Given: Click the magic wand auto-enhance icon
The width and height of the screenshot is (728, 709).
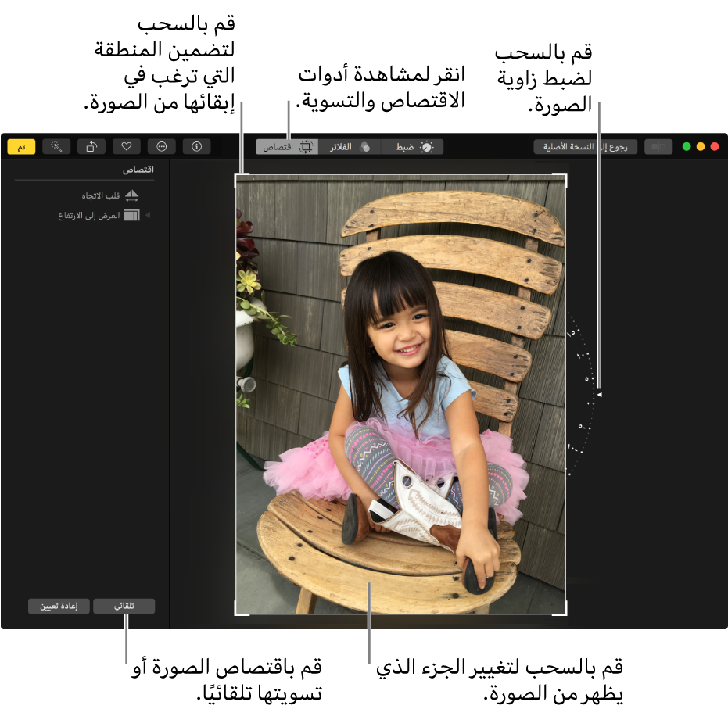Looking at the screenshot, I should coord(57,146).
